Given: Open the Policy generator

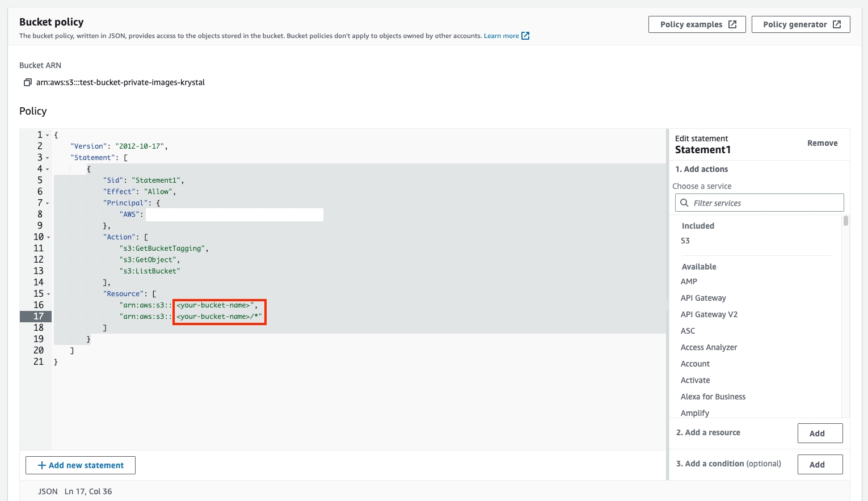Looking at the screenshot, I should [800, 24].
